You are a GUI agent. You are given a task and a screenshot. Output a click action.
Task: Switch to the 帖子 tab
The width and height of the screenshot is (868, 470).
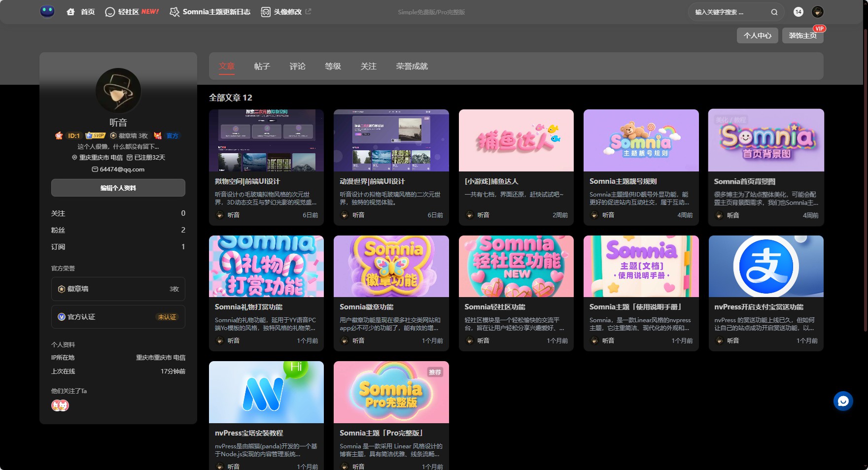tap(262, 66)
